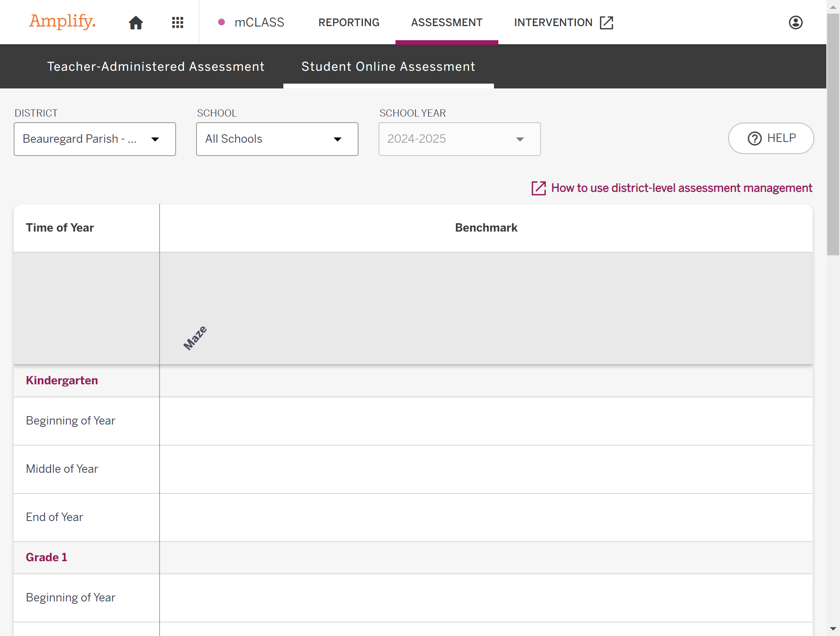The width and height of the screenshot is (840, 636).
Task: Click the HELP button
Action: [x=771, y=138]
